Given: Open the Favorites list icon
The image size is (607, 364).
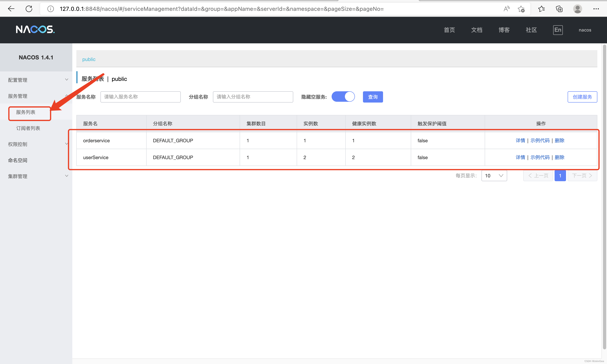Looking at the screenshot, I should tap(541, 9).
